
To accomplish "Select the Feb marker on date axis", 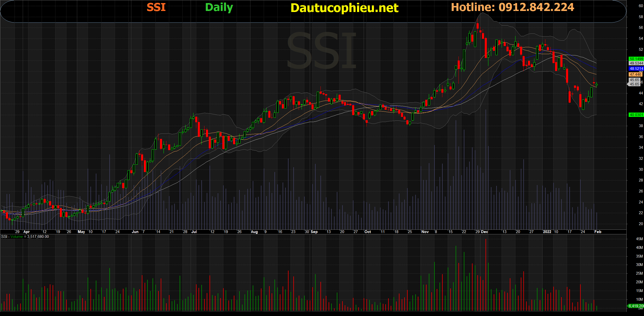I will 598,232.
